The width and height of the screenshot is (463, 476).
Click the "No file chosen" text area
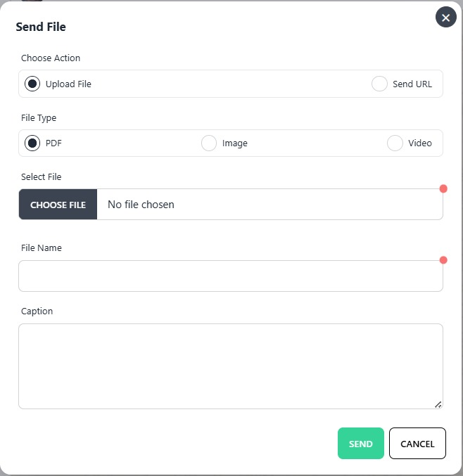141,205
